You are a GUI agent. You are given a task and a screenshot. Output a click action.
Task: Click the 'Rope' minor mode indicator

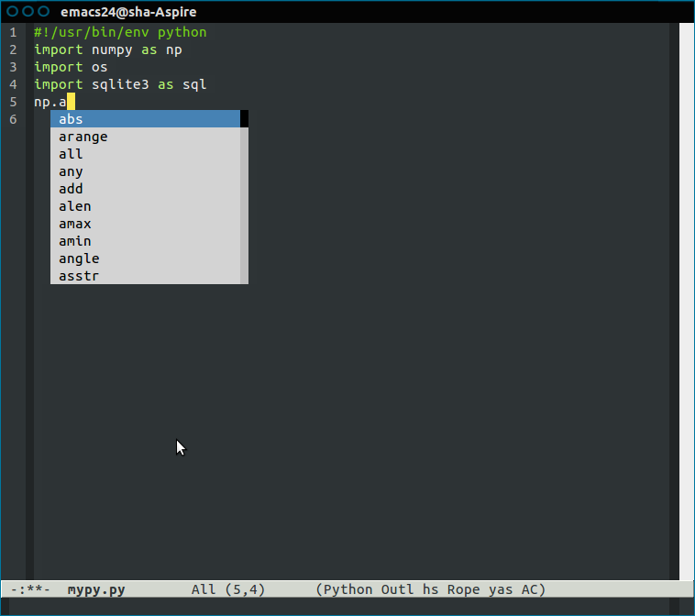point(463,589)
